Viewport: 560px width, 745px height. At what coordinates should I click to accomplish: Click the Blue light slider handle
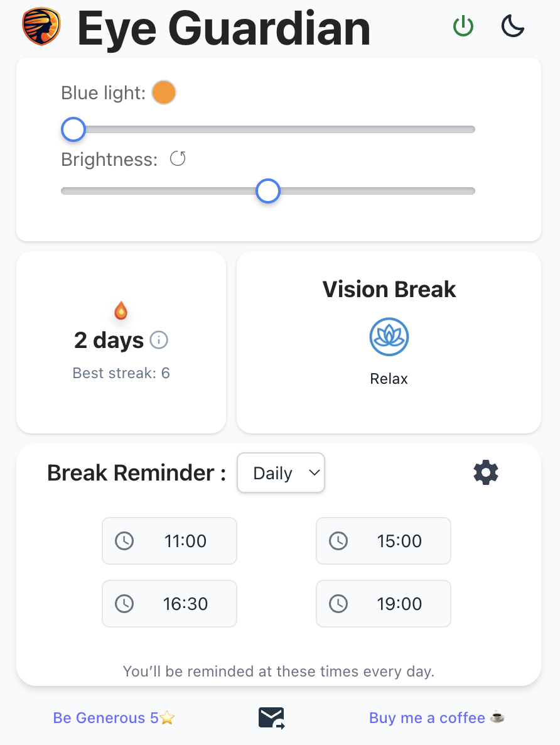point(73,129)
